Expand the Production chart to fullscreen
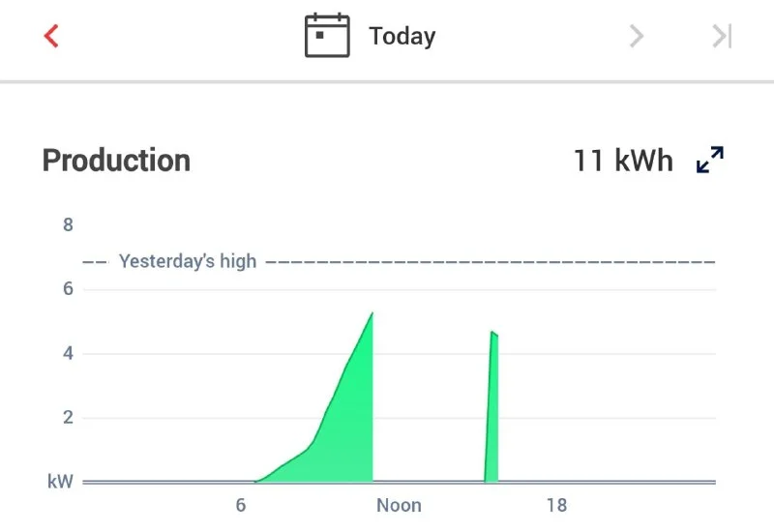 [x=710, y=161]
